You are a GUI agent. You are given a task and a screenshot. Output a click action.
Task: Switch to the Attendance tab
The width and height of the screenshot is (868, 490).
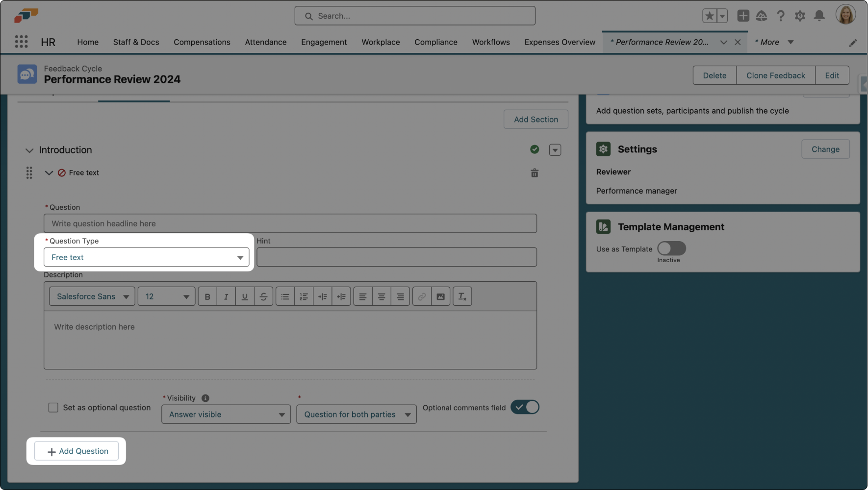coord(265,42)
